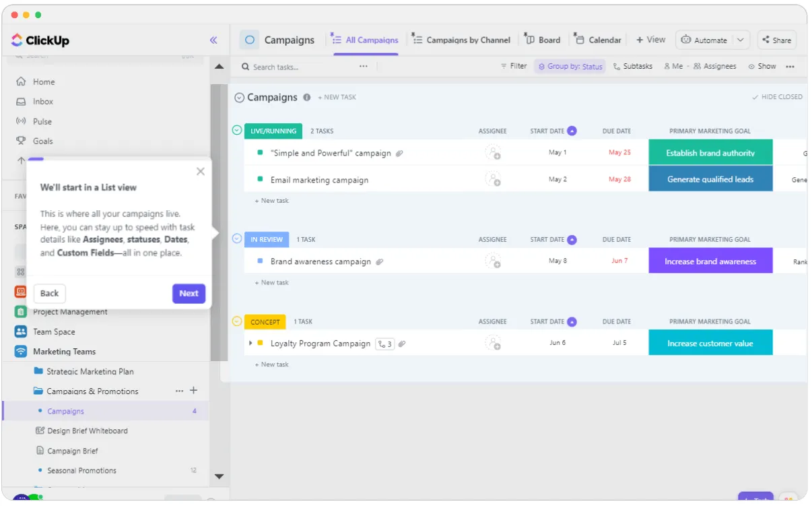
Task: Open Pulse from the sidebar
Action: (42, 121)
